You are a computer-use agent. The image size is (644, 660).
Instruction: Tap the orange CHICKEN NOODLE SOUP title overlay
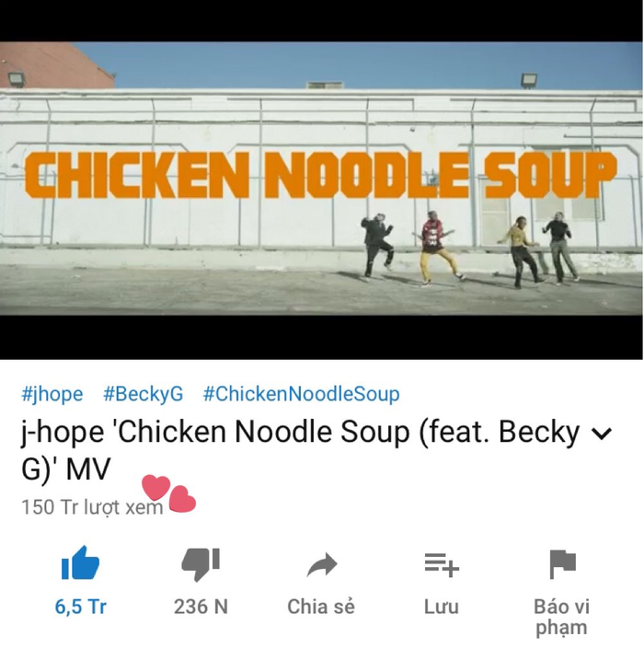320,174
